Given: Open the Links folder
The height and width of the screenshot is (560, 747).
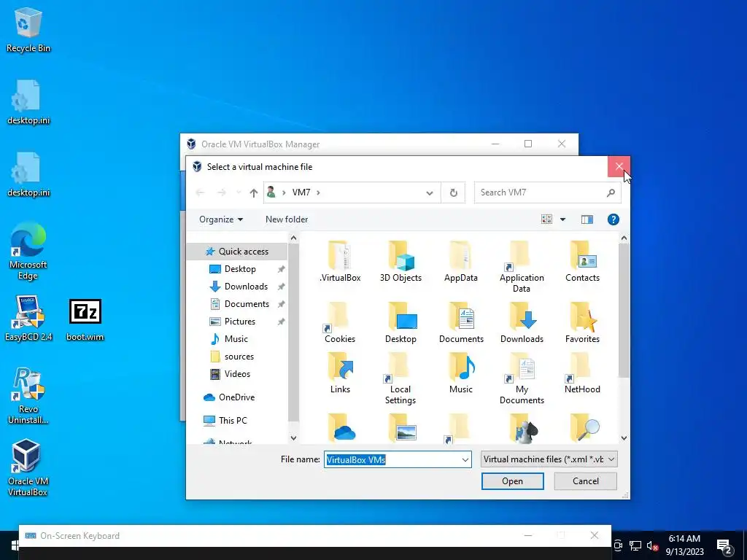Looking at the screenshot, I should [340, 373].
